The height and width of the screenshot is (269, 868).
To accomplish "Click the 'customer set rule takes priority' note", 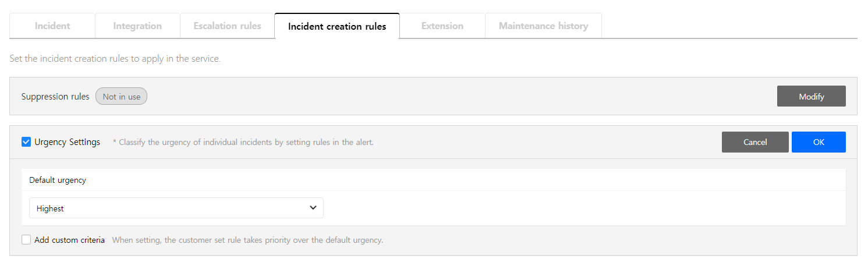I will click(247, 240).
